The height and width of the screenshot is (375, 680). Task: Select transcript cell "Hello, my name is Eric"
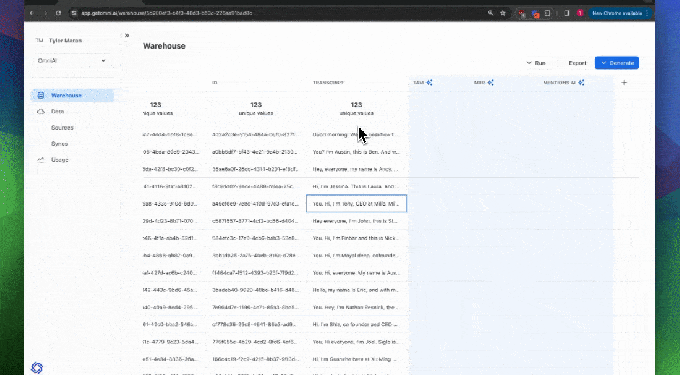pyautogui.click(x=356, y=290)
